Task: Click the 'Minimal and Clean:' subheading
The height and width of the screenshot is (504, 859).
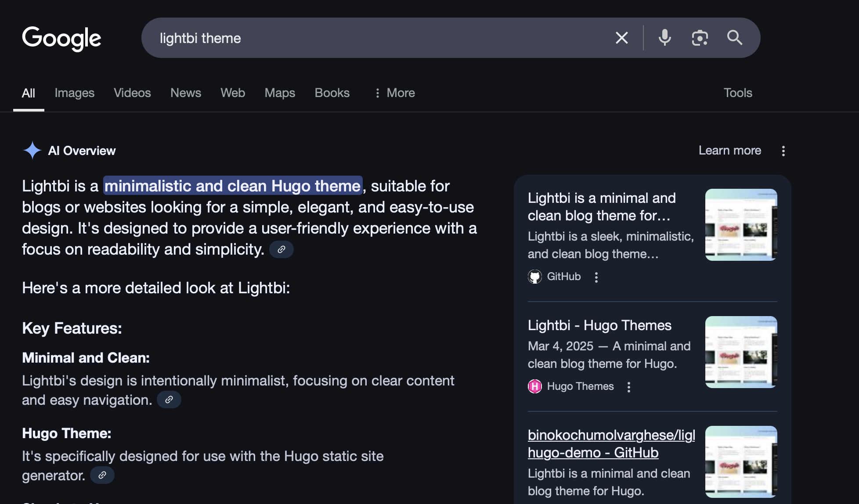Action: [86, 358]
